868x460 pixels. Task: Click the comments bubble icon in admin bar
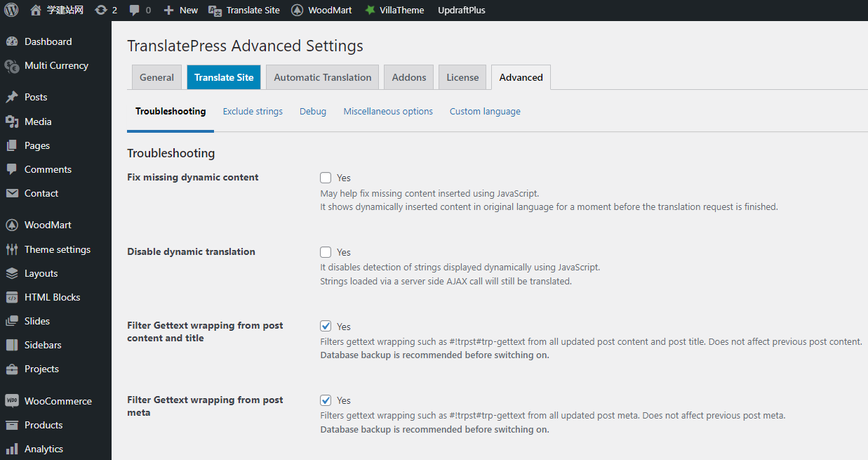tap(133, 10)
